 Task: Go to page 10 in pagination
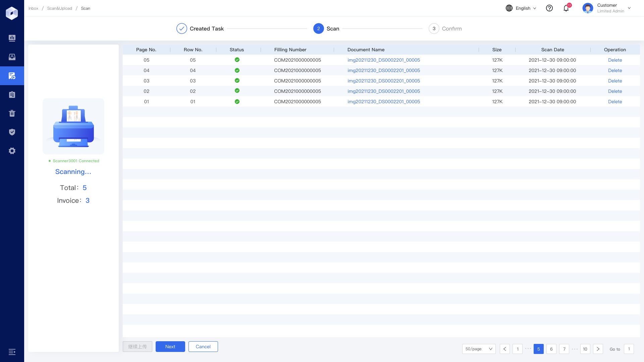pyautogui.click(x=585, y=349)
